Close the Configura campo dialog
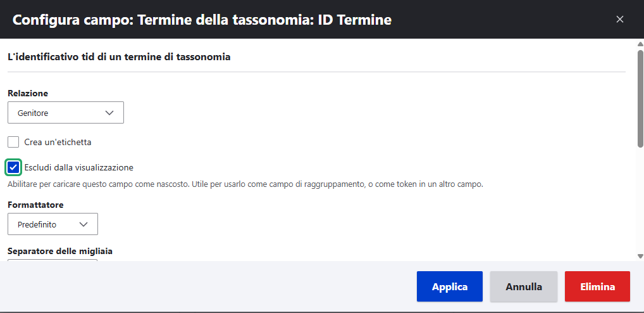The height and width of the screenshot is (313, 644). 620,19
